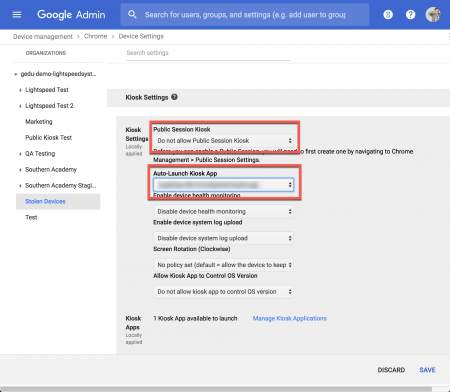Viewport: 450px width, 392px height.
Task: Select the Marketing organization
Action: [39, 122]
